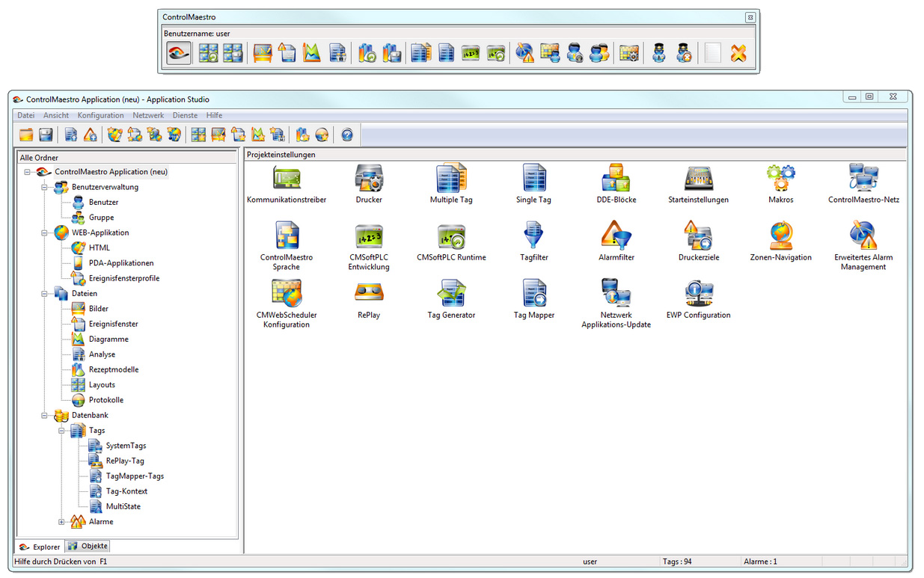Open the Dienste menu
The width and height of the screenshot is (924, 578).
click(x=186, y=115)
